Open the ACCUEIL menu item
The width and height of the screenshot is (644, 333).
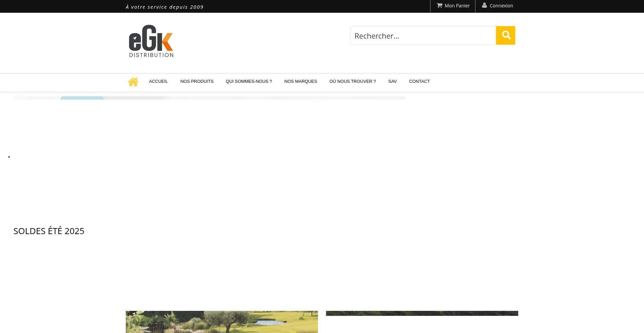[158, 81]
